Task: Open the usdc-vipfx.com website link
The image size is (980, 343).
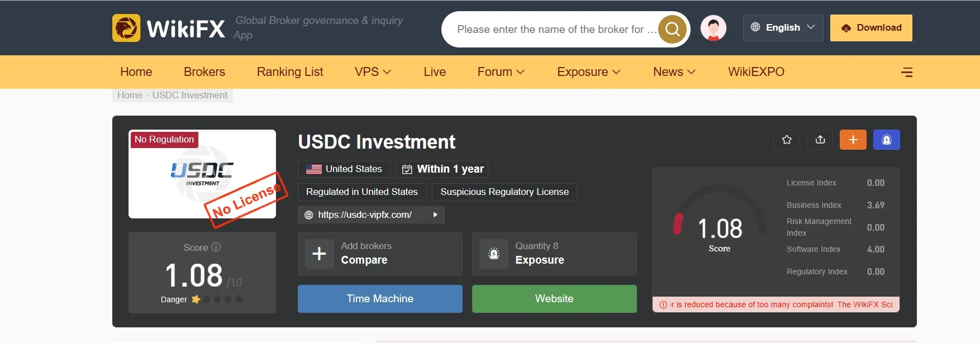Action: 365,215
